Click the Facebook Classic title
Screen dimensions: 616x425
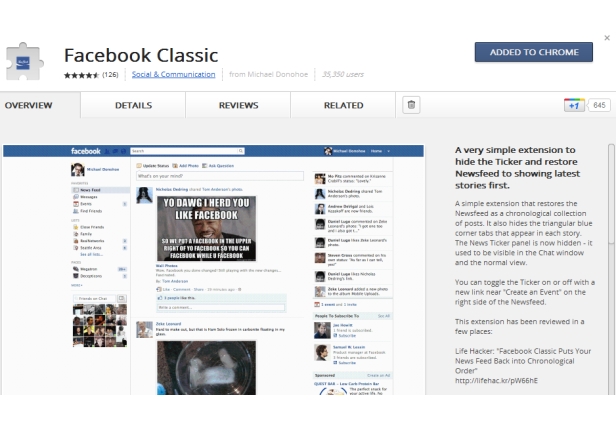tap(141, 55)
